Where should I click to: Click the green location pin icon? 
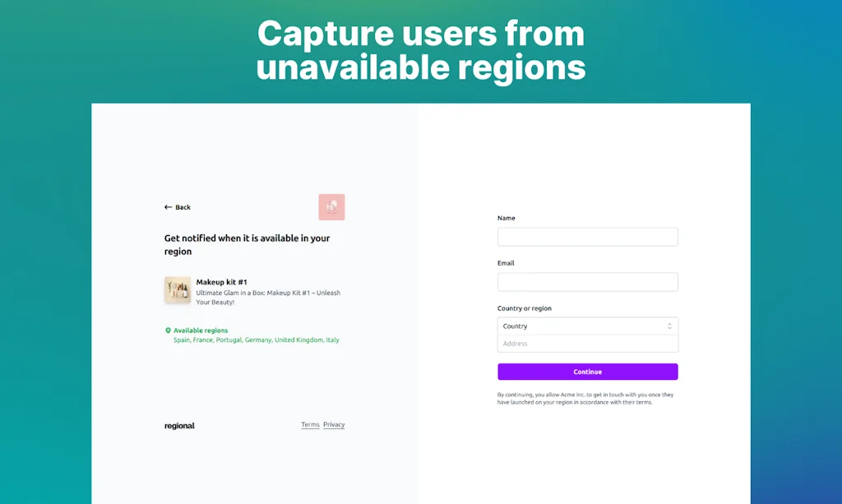[170, 330]
